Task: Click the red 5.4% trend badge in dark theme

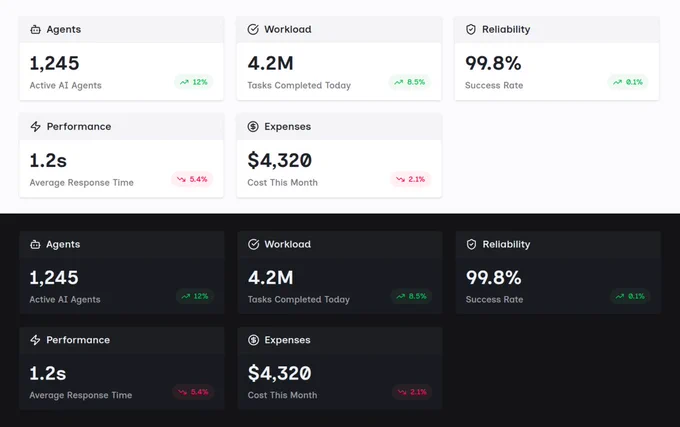Action: click(193, 392)
